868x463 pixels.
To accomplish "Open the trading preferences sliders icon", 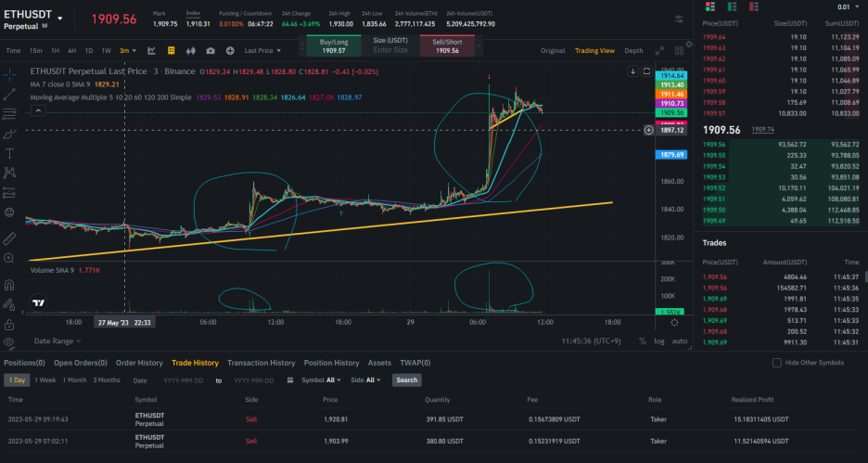I will click(x=679, y=19).
